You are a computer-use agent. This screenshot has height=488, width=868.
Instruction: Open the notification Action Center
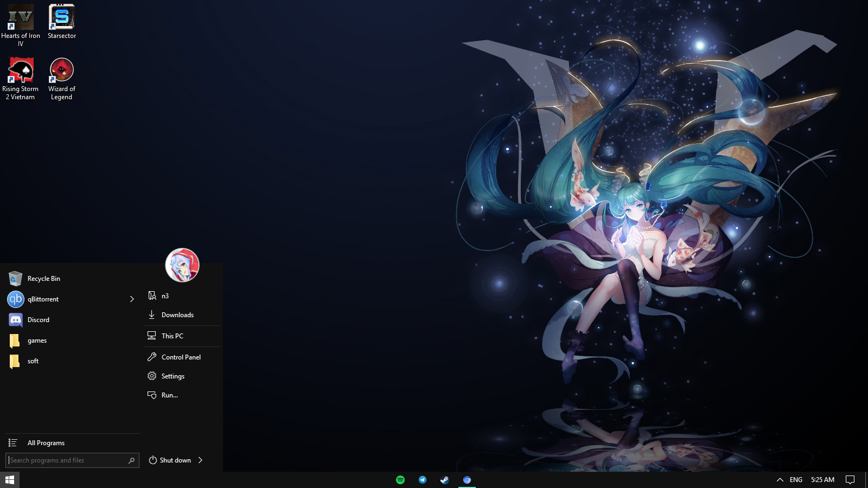850,480
